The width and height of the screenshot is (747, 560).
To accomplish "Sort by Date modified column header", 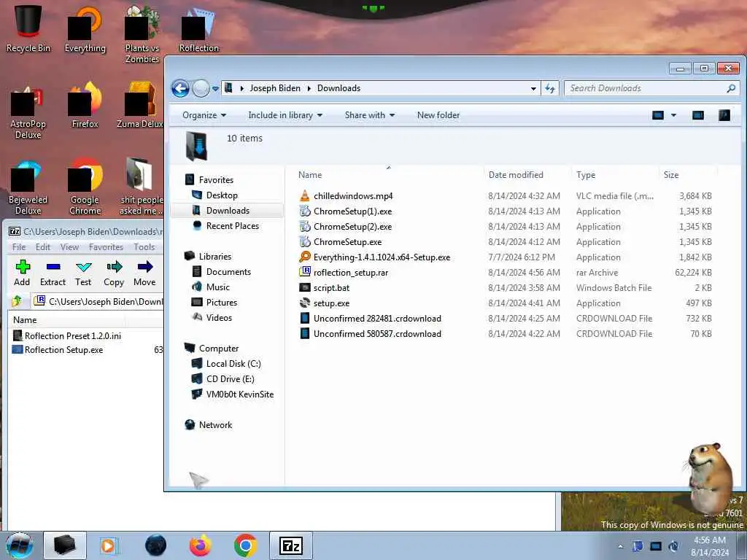I will click(527, 175).
